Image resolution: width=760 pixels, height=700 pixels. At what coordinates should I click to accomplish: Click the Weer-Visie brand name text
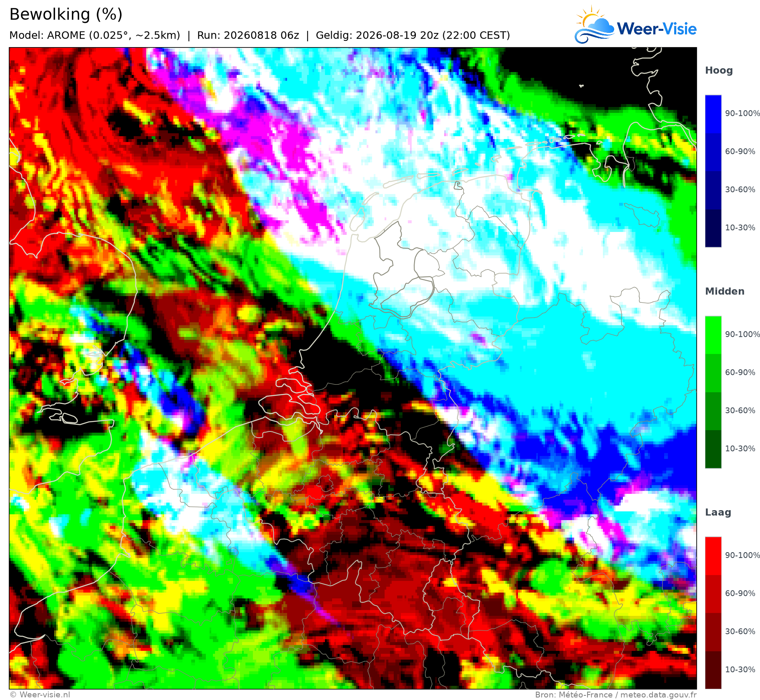point(657,29)
